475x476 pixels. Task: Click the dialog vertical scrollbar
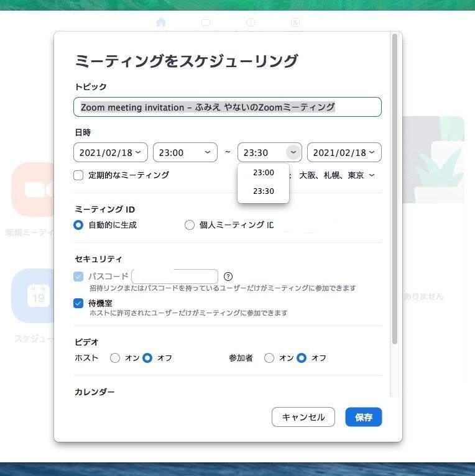[x=395, y=189]
